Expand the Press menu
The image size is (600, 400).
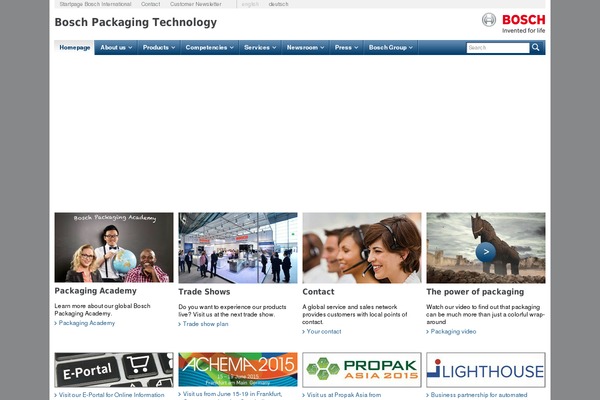point(346,47)
